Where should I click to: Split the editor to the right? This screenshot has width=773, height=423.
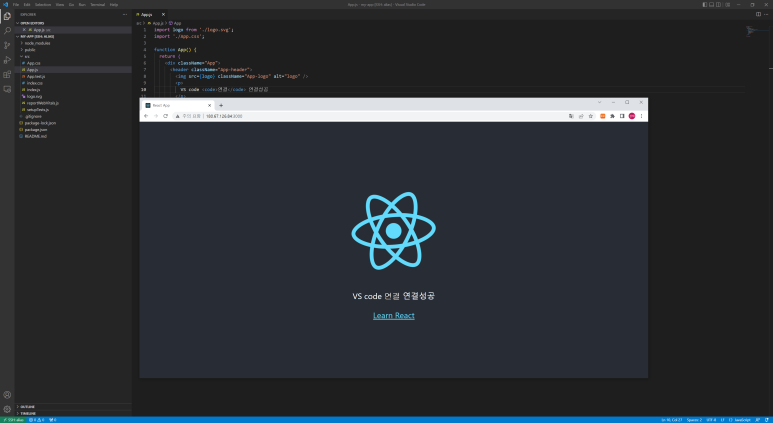click(758, 14)
